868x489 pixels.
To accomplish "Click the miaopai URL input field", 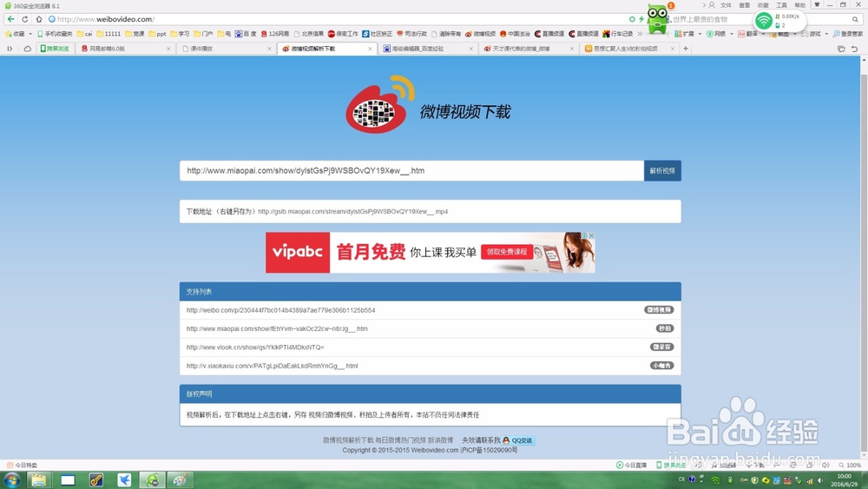I will [x=411, y=170].
